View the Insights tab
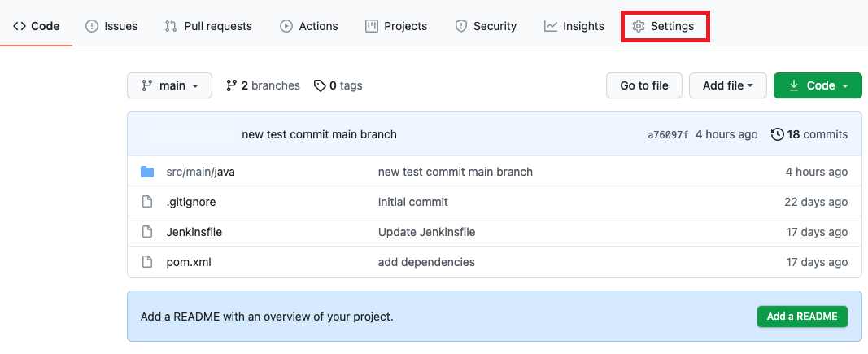 pyautogui.click(x=574, y=26)
